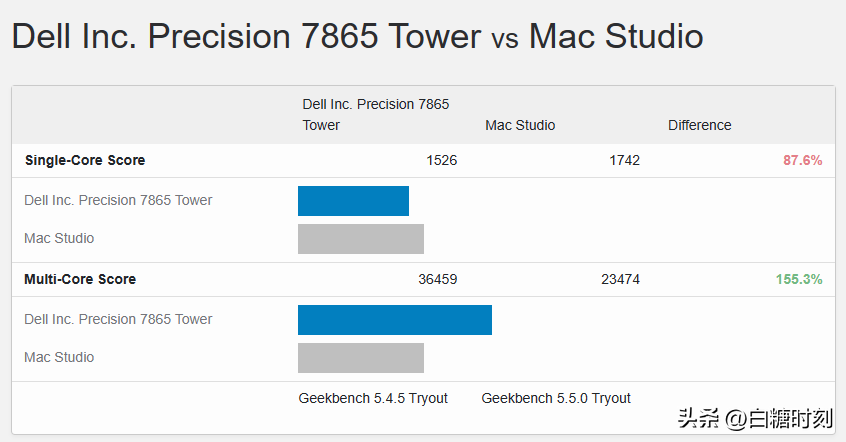
Task: Select the Mac Studio column header
Action: click(x=520, y=125)
